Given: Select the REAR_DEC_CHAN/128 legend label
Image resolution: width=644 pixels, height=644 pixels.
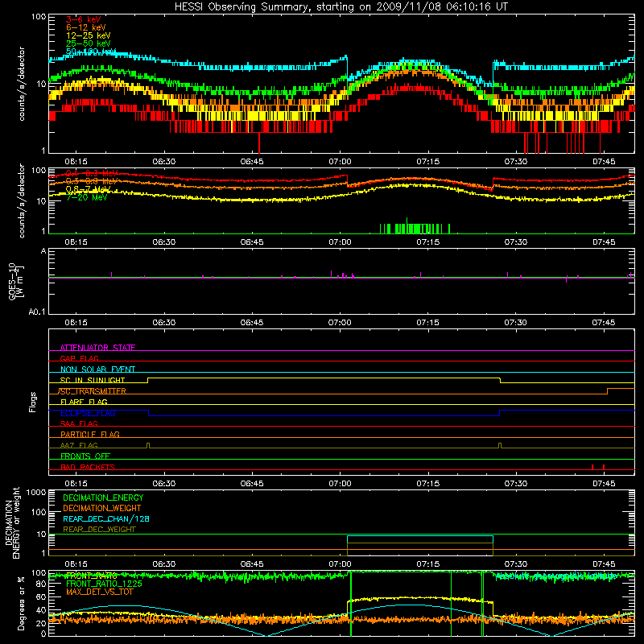Looking at the screenshot, I should [106, 518].
